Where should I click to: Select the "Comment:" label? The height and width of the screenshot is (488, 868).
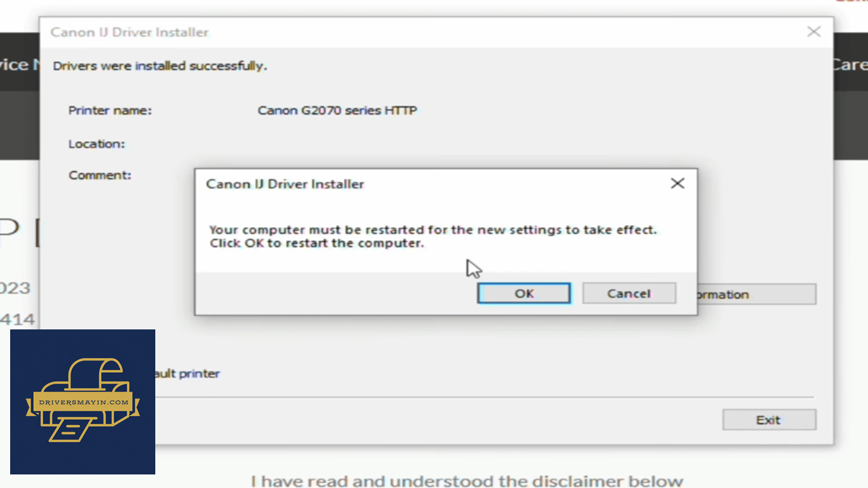point(100,175)
